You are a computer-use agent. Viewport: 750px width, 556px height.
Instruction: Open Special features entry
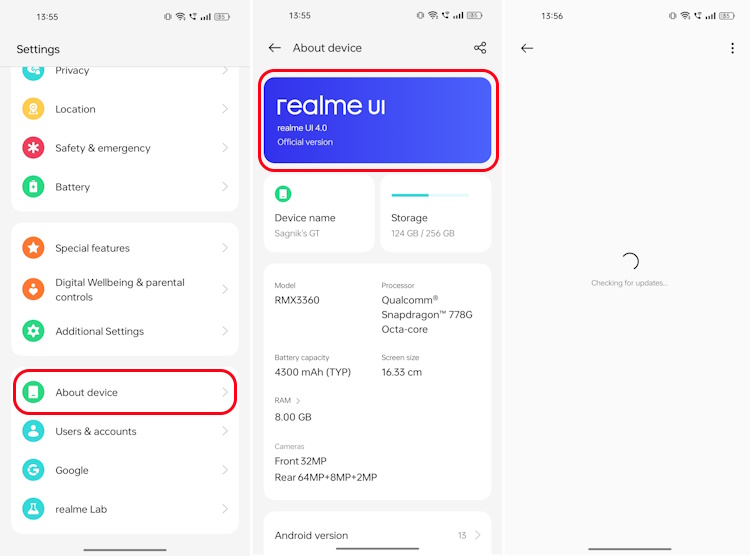(x=125, y=248)
